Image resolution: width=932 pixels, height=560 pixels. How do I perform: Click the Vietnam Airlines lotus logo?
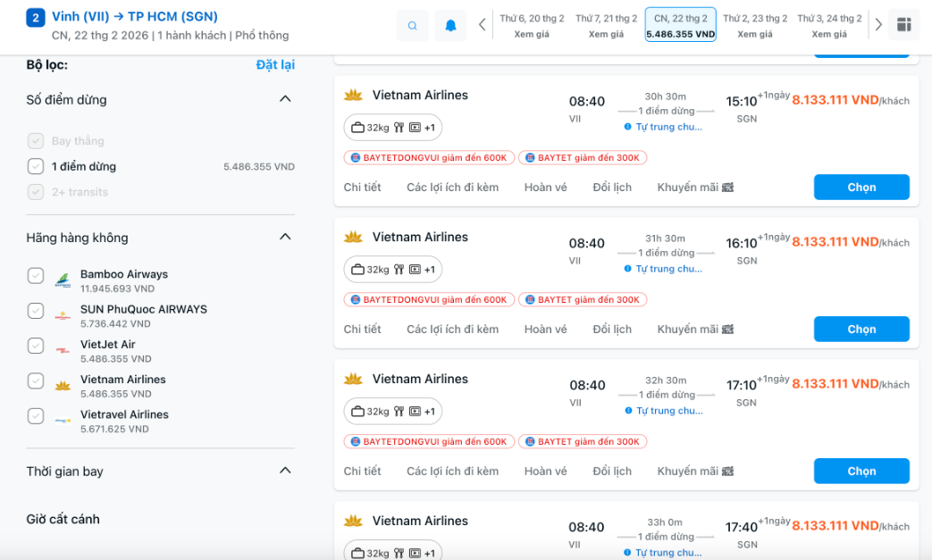click(353, 95)
